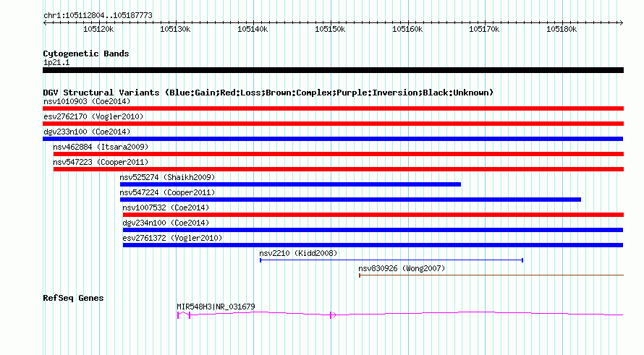Click the red bar of nsv547223
This screenshot has height=355, width=644.
click(339, 169)
